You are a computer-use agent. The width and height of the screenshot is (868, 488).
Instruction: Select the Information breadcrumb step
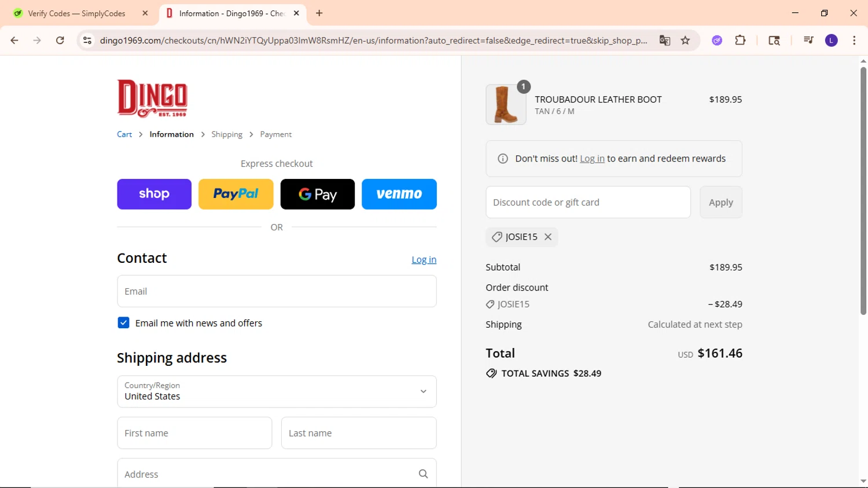pyautogui.click(x=171, y=134)
